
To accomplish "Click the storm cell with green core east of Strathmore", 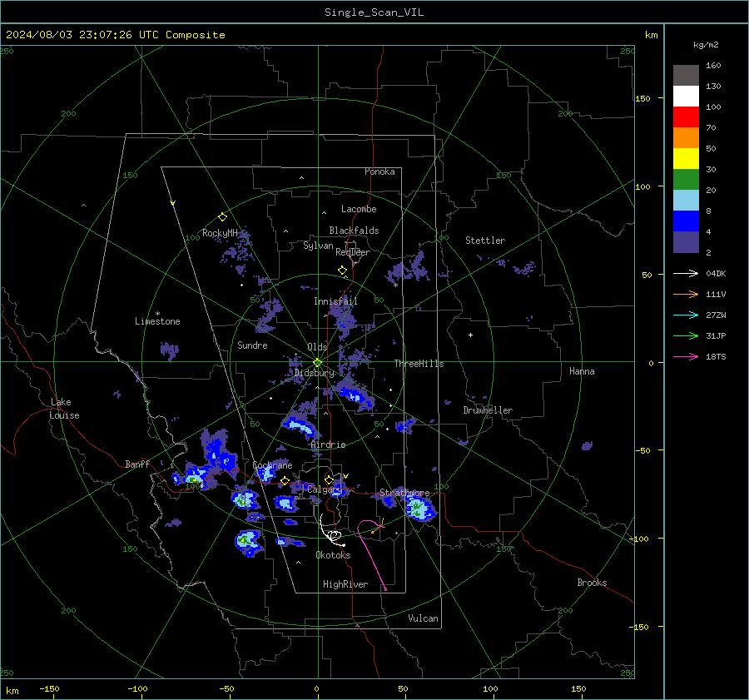I will coord(420,508).
